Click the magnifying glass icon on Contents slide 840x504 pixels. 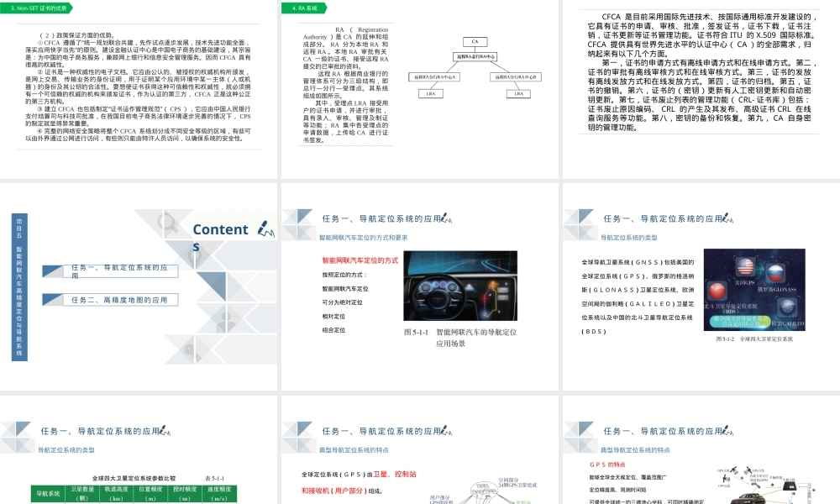point(167,222)
